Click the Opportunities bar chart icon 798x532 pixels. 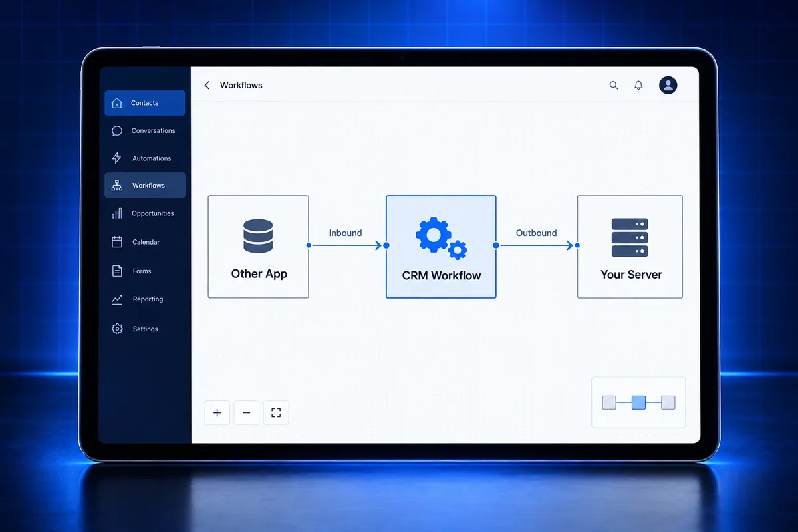pyautogui.click(x=117, y=213)
